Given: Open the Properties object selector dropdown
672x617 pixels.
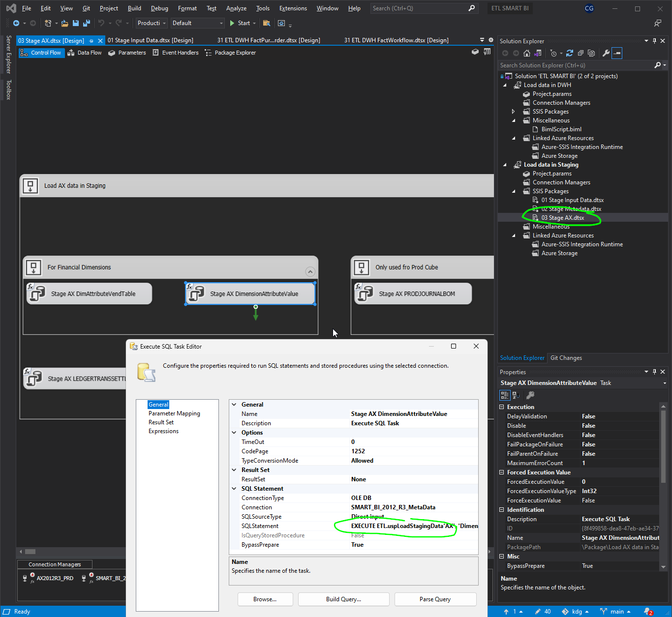Looking at the screenshot, I should click(x=665, y=383).
